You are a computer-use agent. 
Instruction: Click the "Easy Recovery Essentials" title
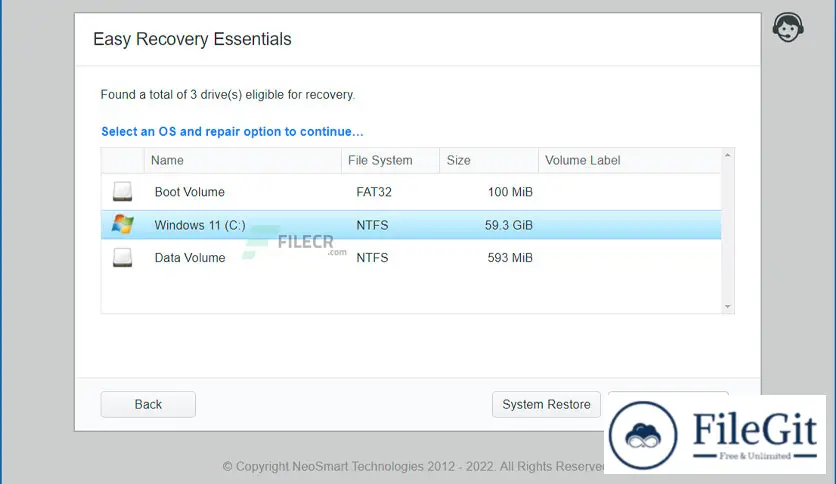192,39
